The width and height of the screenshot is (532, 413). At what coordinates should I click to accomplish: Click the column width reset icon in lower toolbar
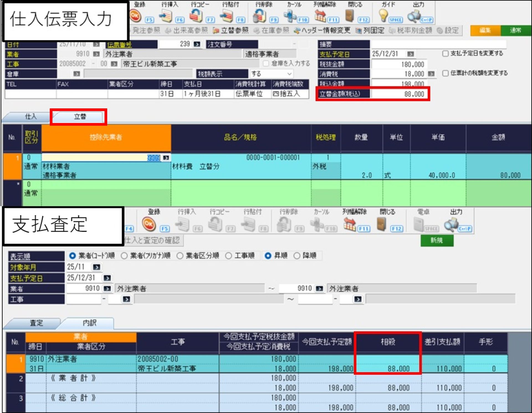coord(350,225)
